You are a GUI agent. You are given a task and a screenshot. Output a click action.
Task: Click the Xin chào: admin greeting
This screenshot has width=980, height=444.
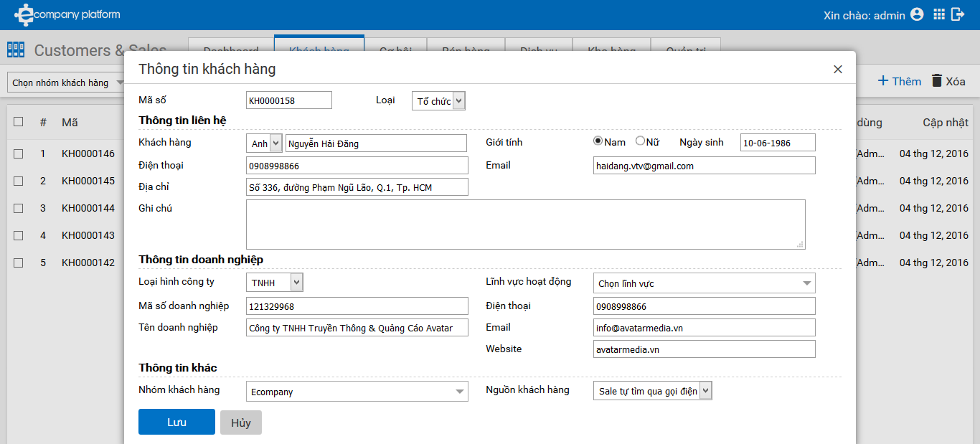pyautogui.click(x=864, y=15)
